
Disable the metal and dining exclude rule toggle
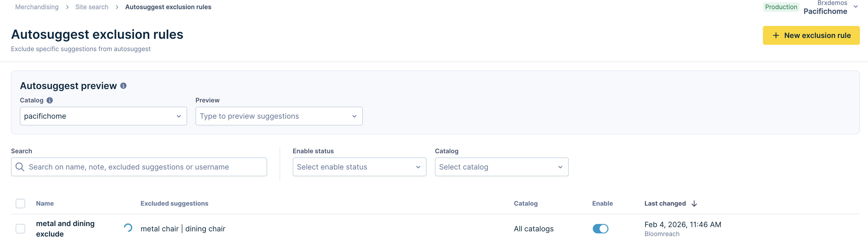(x=600, y=228)
